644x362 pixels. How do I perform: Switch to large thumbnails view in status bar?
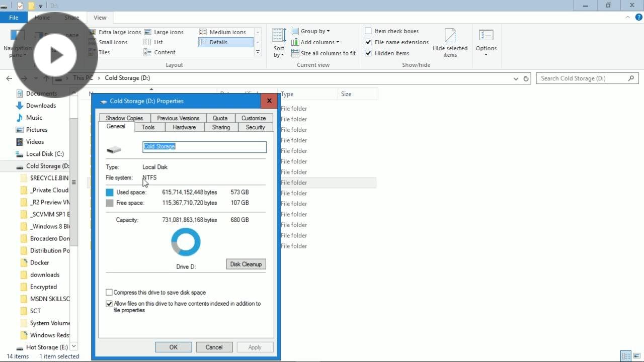[637, 356]
